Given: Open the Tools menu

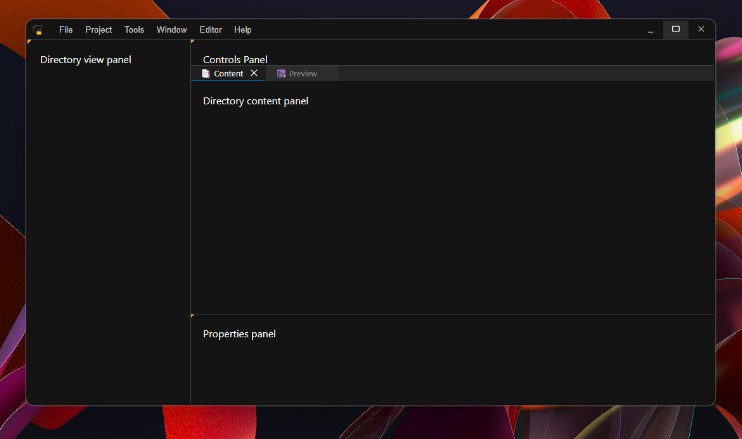Looking at the screenshot, I should pos(134,30).
